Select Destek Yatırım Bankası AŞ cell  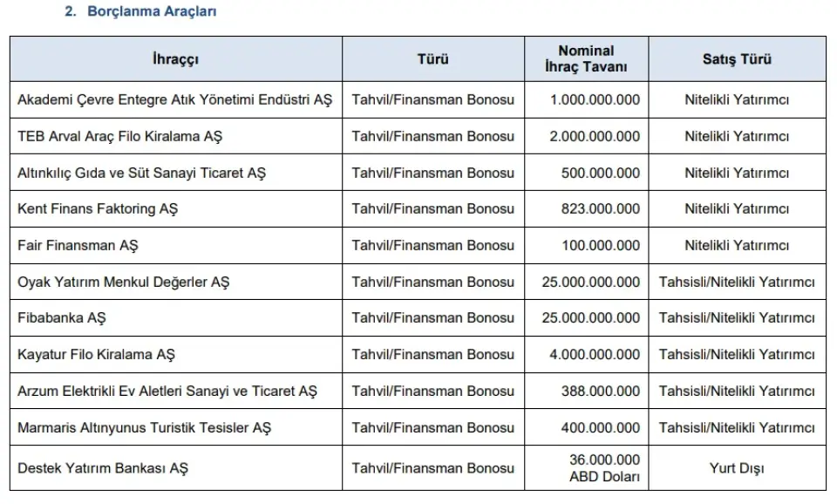[x=175, y=468]
